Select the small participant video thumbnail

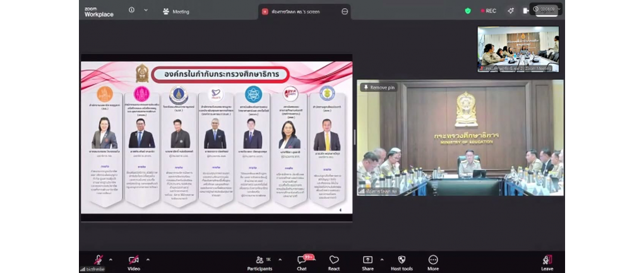tap(518, 49)
